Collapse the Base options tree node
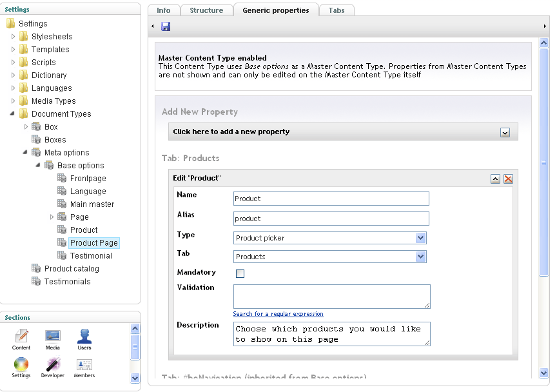The image size is (557, 392). pos(38,165)
